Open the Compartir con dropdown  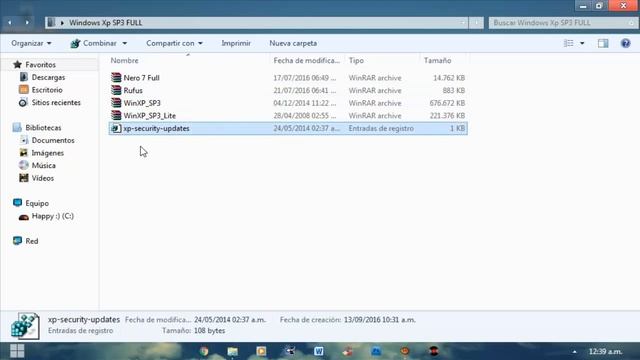tap(174, 43)
